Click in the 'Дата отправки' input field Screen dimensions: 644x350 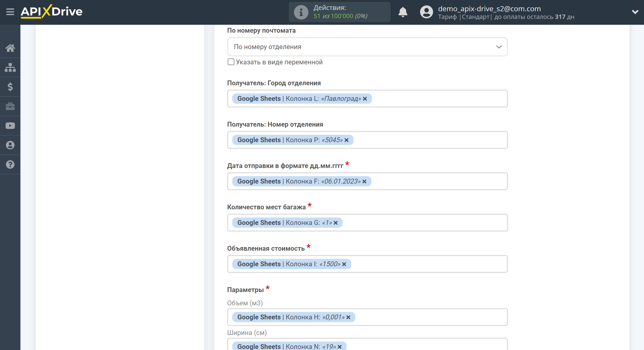point(367,181)
